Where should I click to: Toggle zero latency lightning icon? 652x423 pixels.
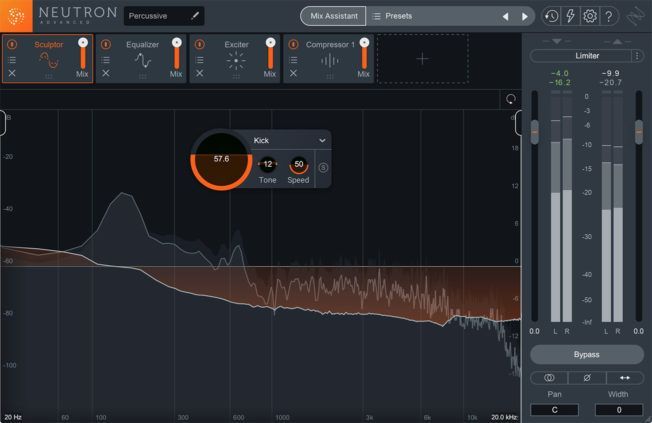tap(570, 16)
